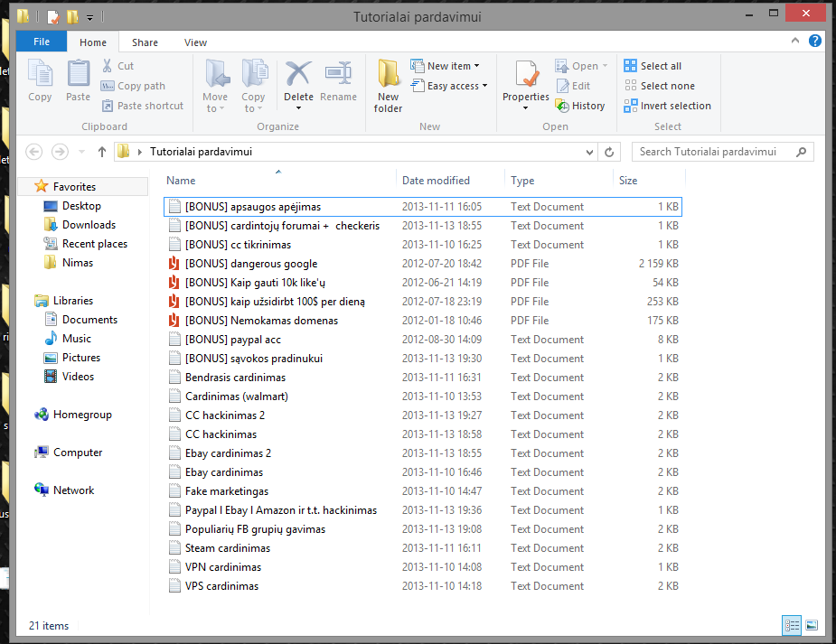Click the Tutorialai pardavimui address breadcrumb
Image resolution: width=836 pixels, height=644 pixels.
pyautogui.click(x=201, y=152)
